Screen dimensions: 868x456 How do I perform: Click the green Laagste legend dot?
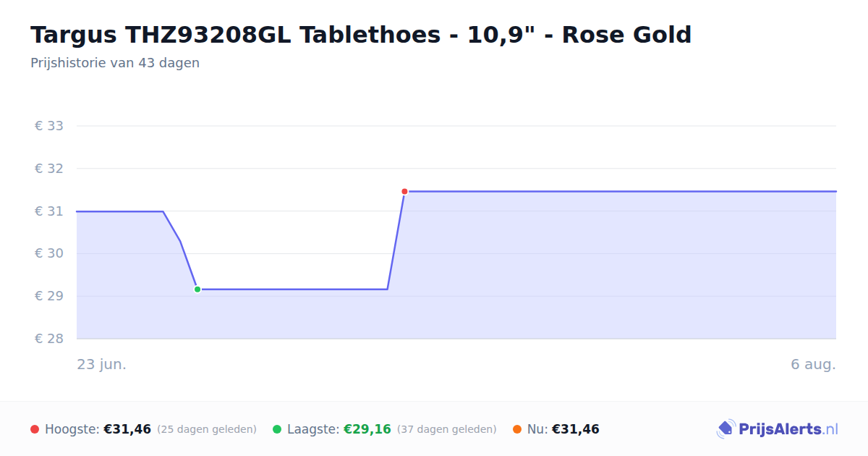pyautogui.click(x=277, y=429)
